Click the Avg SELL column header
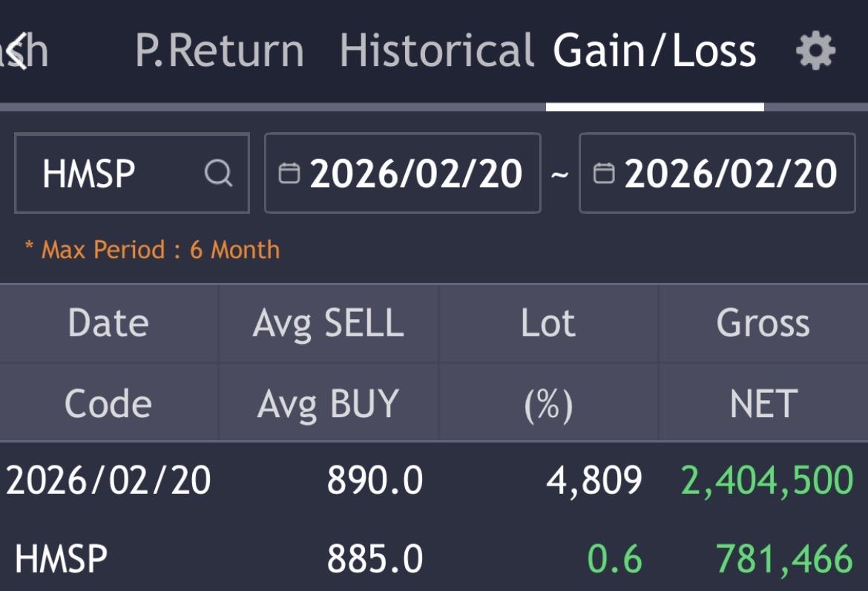Viewport: 868px width, 591px height. (x=328, y=324)
